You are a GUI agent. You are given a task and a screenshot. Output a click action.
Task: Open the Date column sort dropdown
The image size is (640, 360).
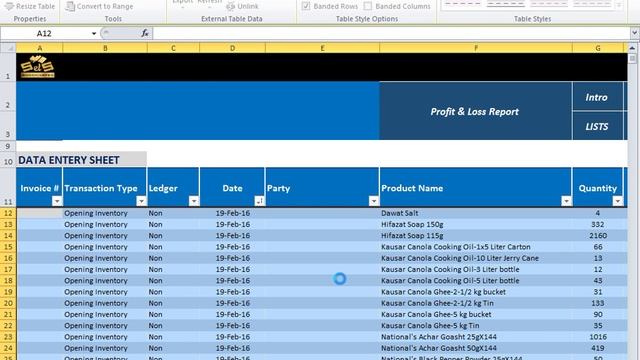tap(259, 201)
